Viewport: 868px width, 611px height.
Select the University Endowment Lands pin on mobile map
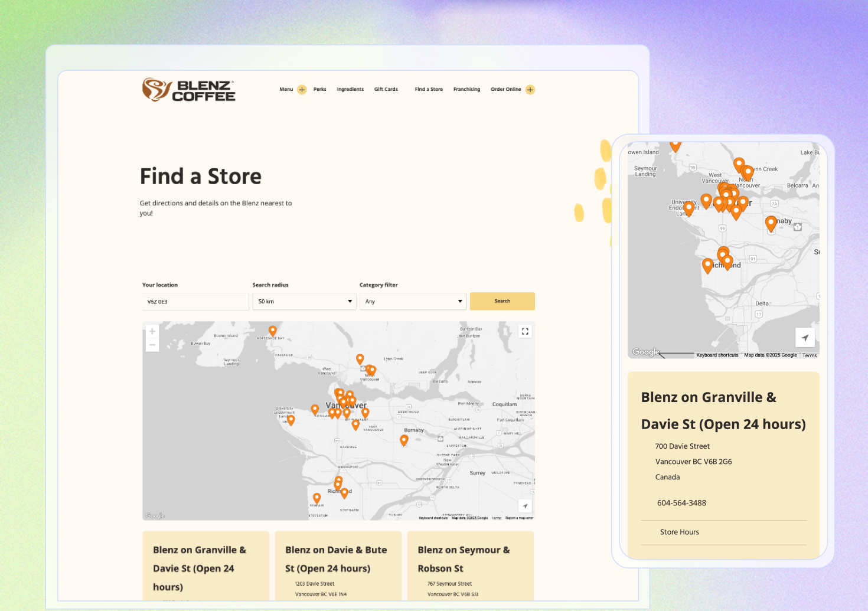688,208
